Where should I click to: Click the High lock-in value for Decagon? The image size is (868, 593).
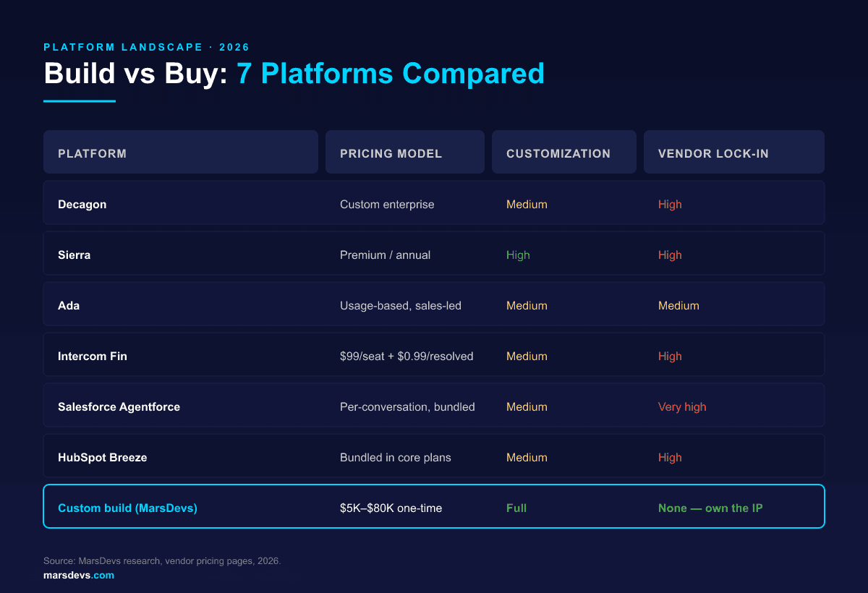(670, 205)
